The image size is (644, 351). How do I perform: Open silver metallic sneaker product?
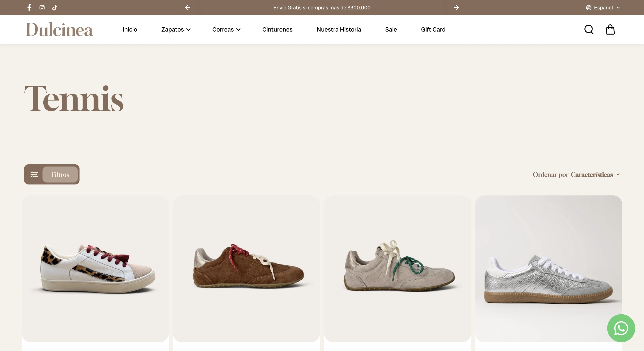click(x=548, y=269)
